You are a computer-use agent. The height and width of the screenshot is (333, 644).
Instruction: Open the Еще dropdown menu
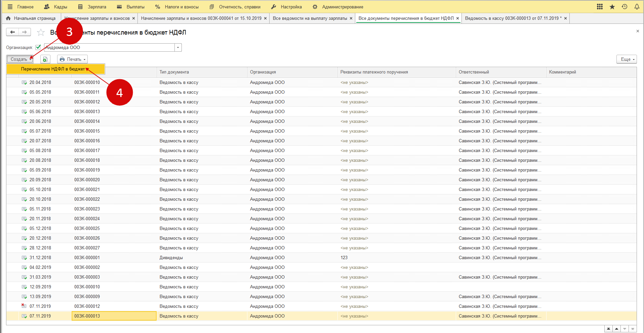click(x=627, y=59)
